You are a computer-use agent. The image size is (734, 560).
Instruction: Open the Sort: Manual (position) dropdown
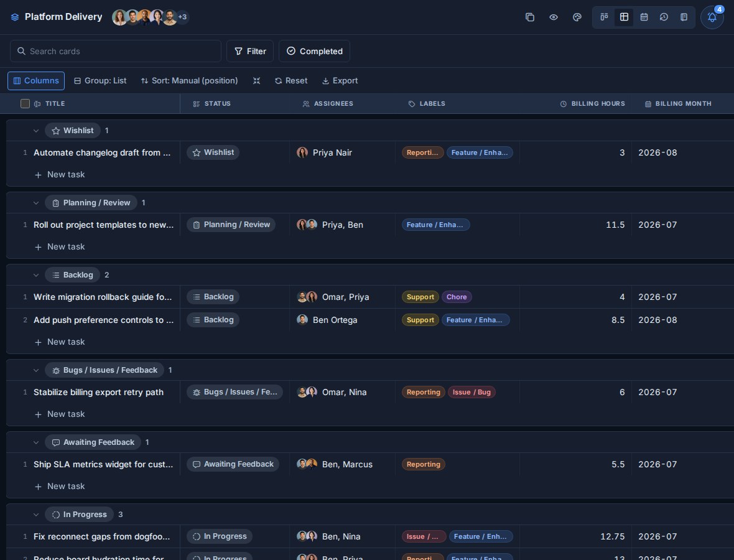pyautogui.click(x=190, y=80)
